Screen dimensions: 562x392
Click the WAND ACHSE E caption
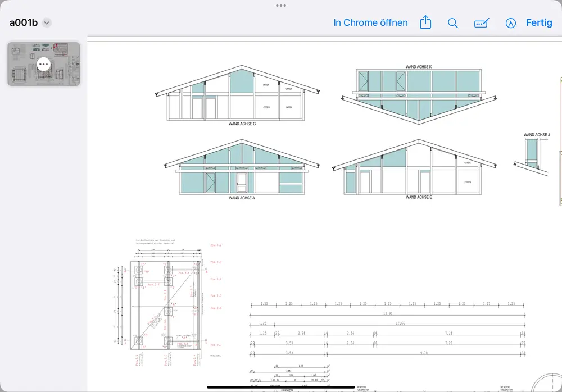(418, 198)
